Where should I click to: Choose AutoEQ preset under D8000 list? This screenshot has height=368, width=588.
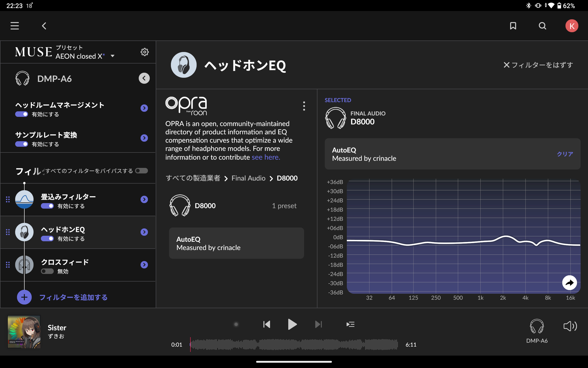(x=236, y=243)
